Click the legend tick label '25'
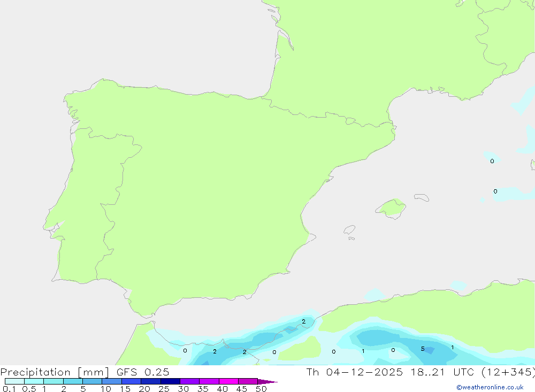The width and height of the screenshot is (535, 392). [x=164, y=389]
